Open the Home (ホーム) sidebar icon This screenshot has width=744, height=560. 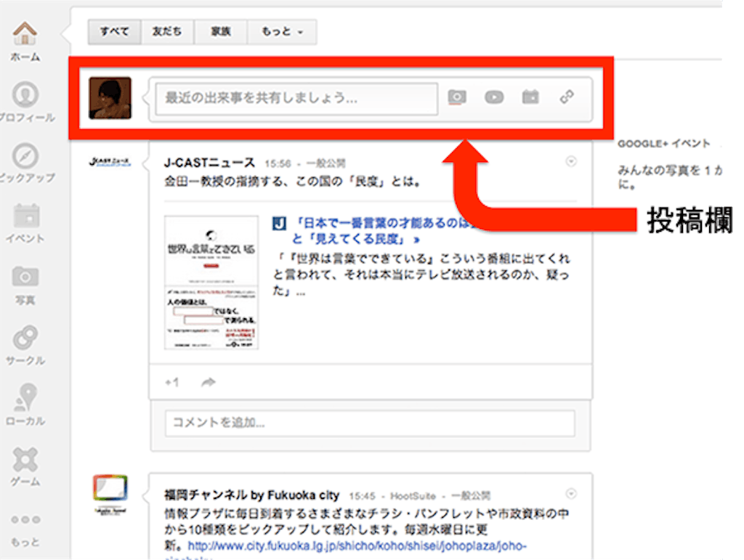(25, 35)
